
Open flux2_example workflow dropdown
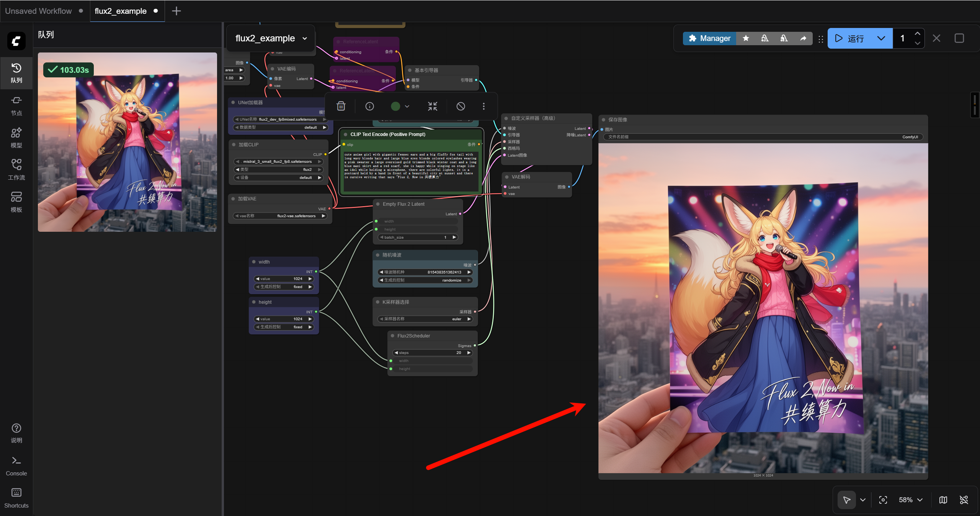[x=305, y=38]
